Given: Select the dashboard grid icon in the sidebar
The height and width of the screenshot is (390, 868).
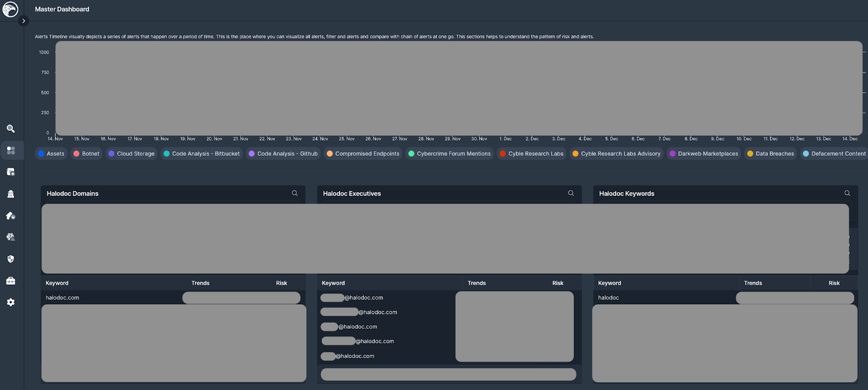Looking at the screenshot, I should pos(11,150).
